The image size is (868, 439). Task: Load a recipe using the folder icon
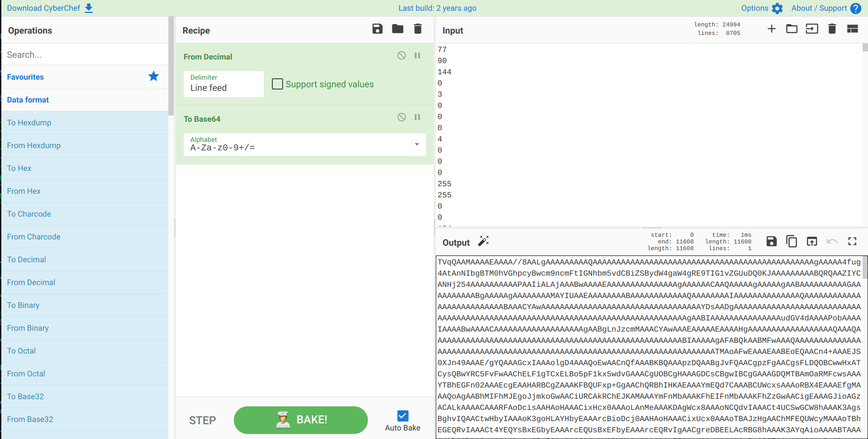398,29
